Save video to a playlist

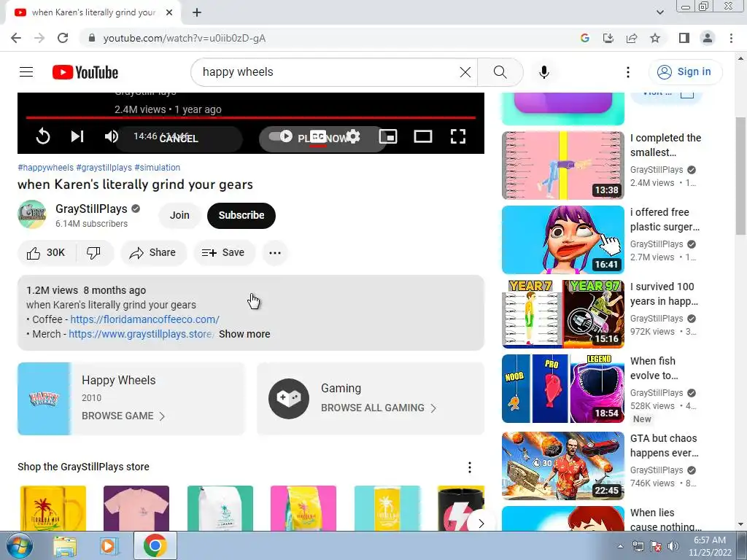(224, 253)
